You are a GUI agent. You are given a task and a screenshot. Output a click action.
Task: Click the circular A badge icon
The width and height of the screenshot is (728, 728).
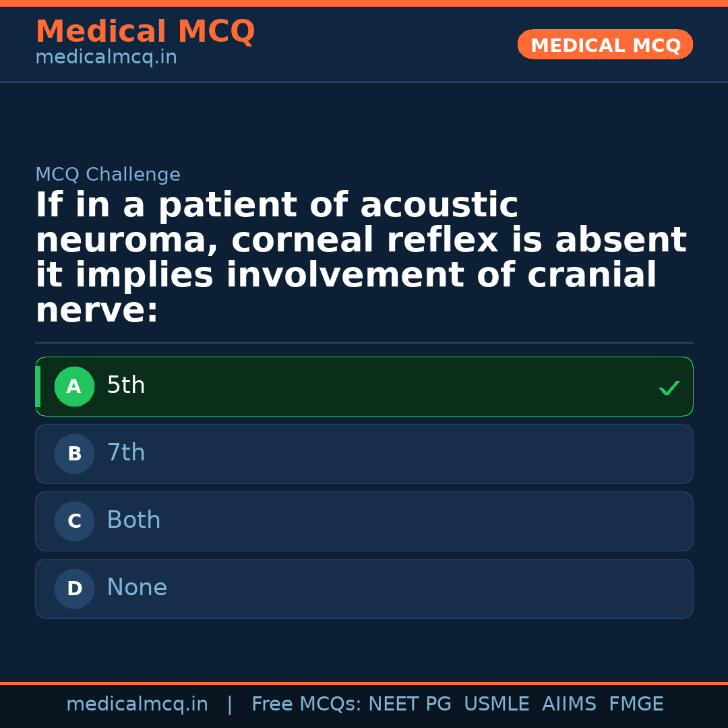click(x=74, y=386)
